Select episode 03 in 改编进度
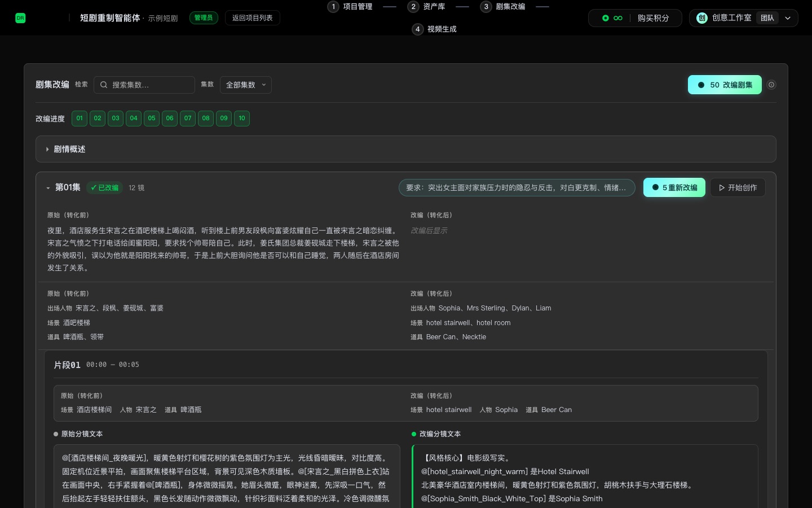 click(116, 119)
